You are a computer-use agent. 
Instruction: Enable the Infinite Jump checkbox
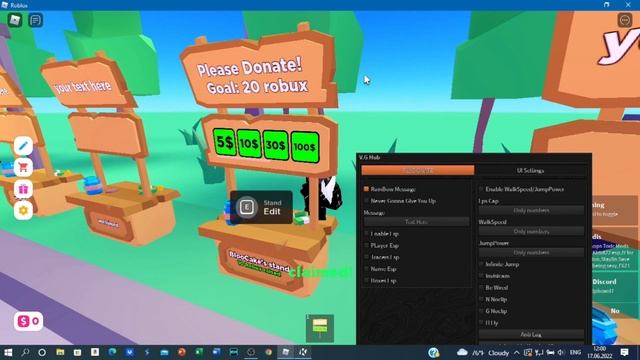click(x=482, y=264)
